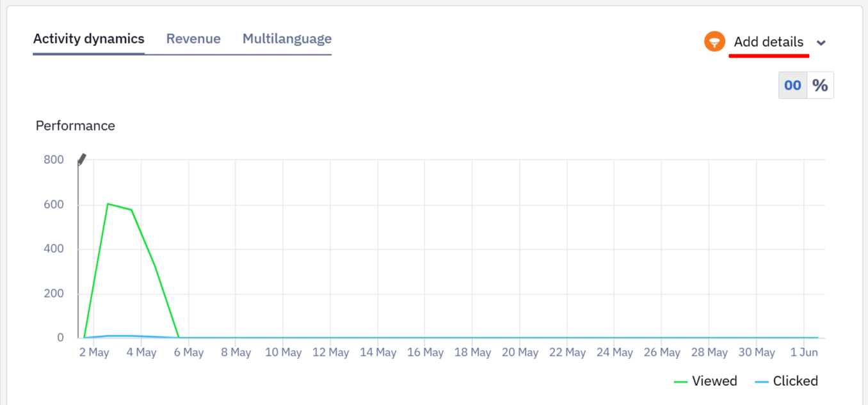Click the orange funnel filter icon

point(714,42)
